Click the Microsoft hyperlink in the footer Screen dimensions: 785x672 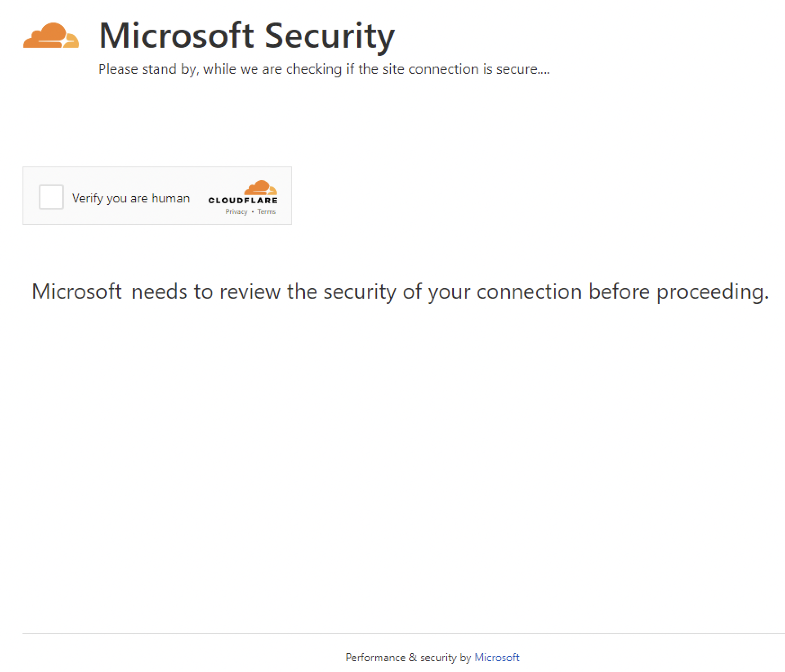pyautogui.click(x=497, y=657)
